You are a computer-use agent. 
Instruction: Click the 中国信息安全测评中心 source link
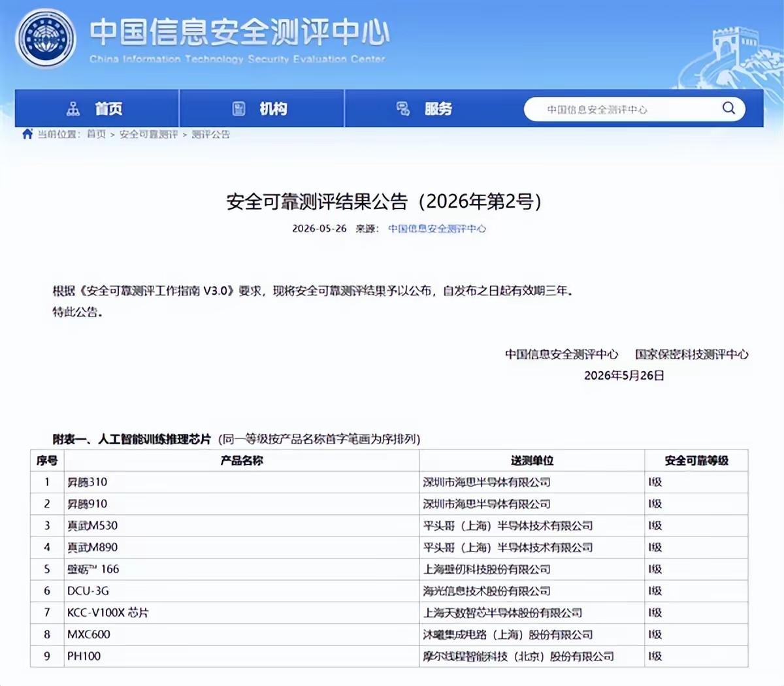pyautogui.click(x=437, y=229)
